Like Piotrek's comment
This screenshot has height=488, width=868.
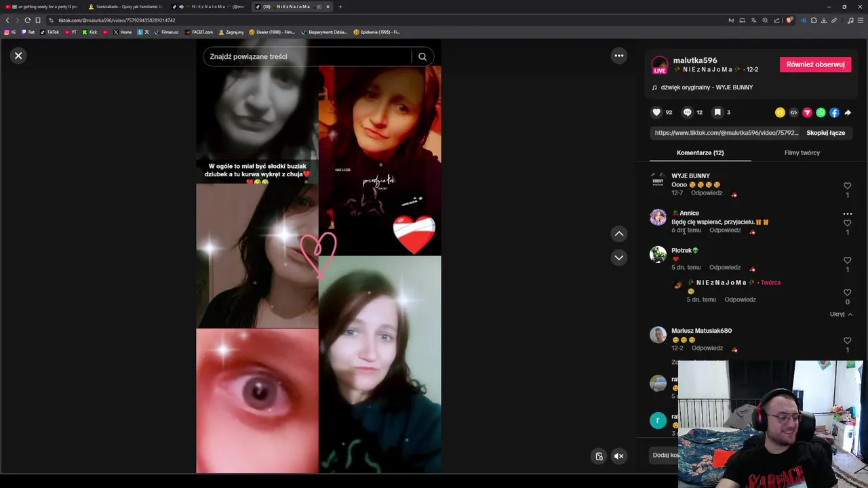coord(847,260)
